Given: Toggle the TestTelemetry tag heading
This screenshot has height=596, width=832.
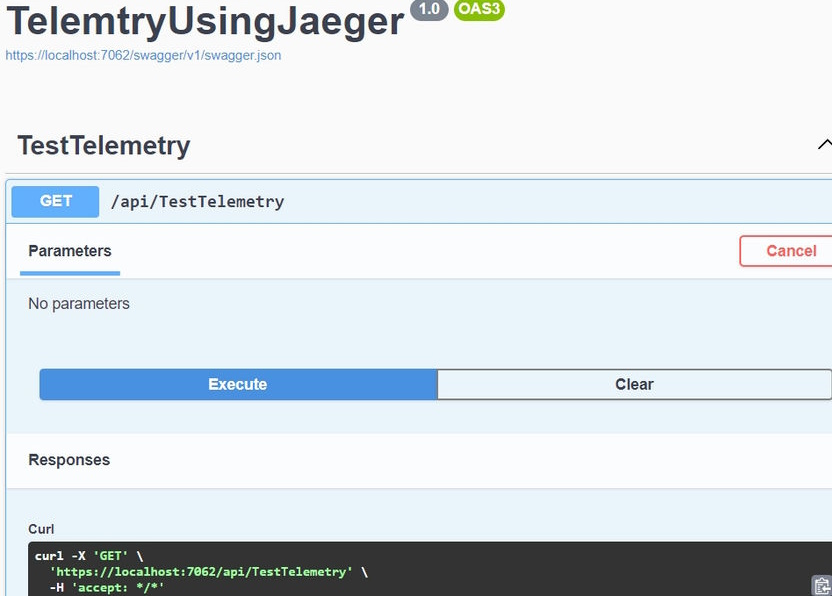Looking at the screenshot, I should click(104, 145).
